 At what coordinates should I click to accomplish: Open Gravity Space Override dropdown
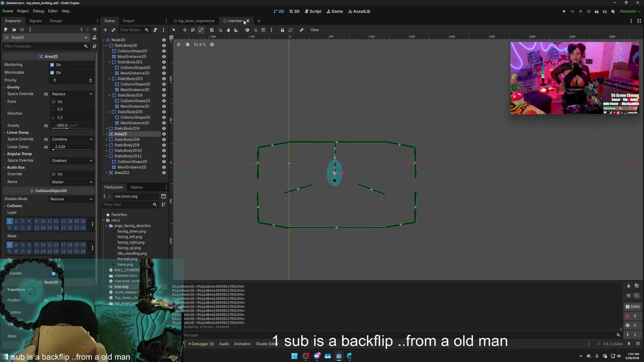coord(72,94)
